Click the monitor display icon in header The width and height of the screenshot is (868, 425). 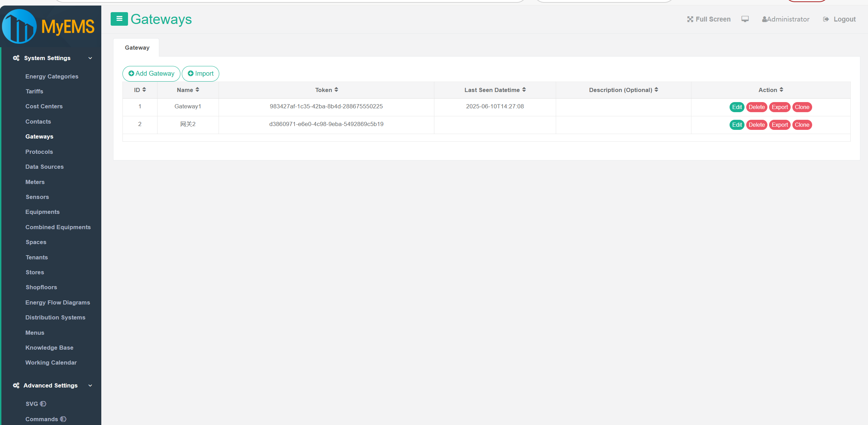point(745,19)
